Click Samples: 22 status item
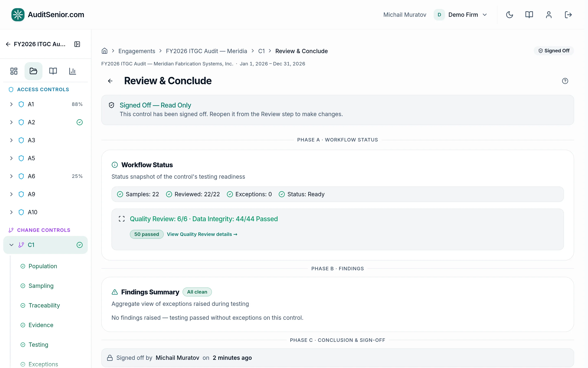This screenshot has height=368, width=588. 138,194
